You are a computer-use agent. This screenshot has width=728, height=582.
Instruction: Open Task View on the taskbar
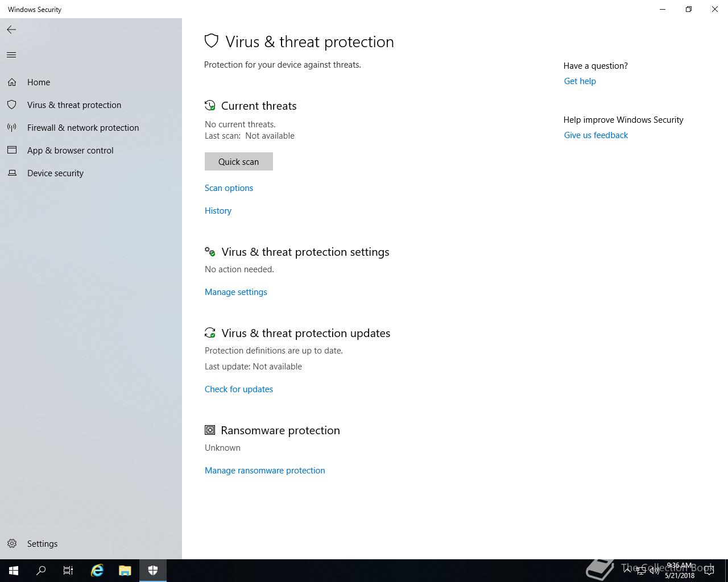tap(68, 571)
